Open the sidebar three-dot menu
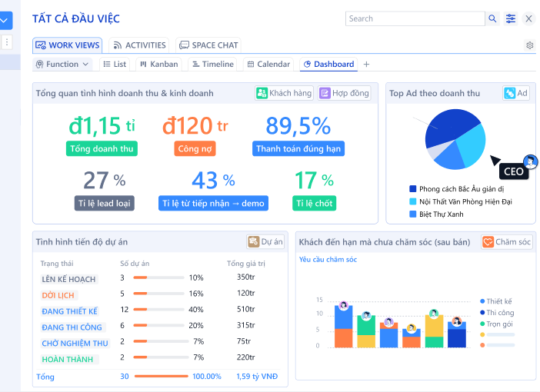The width and height of the screenshot is (540, 392). click(7, 42)
